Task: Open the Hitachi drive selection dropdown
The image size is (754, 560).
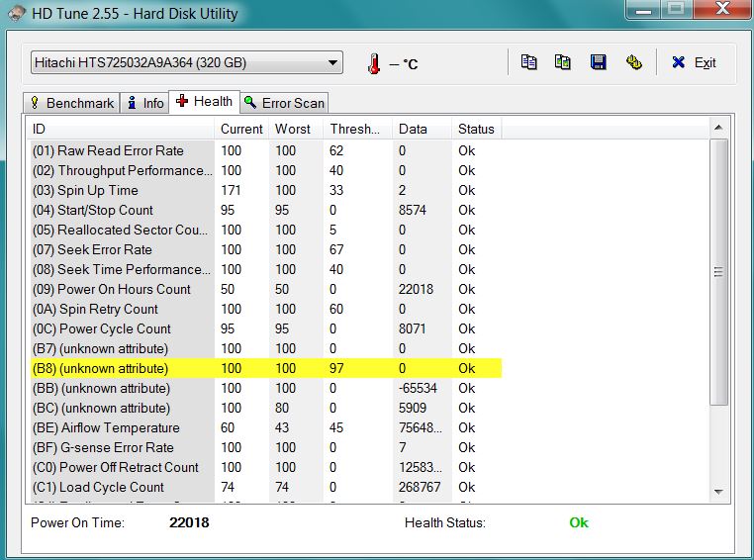Action: click(x=187, y=62)
